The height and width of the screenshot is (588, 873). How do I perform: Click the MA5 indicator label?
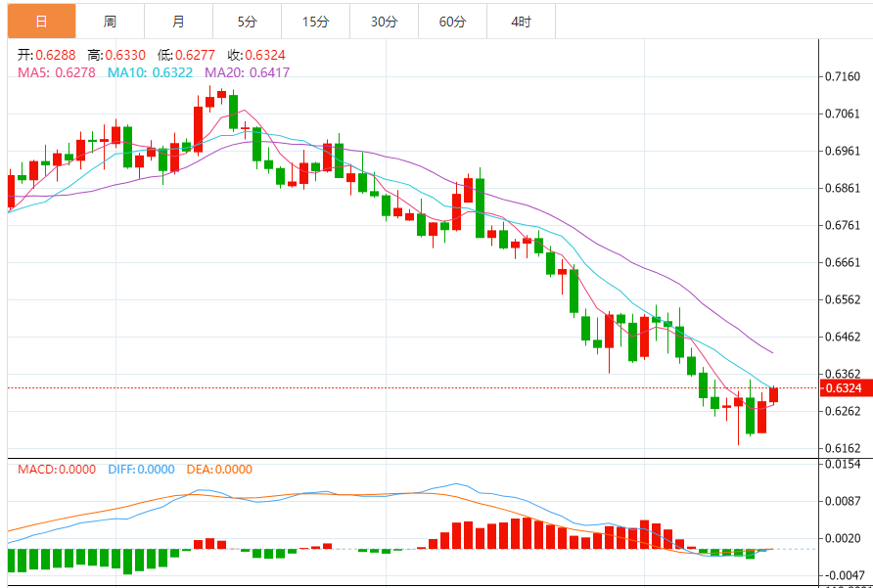(x=56, y=72)
